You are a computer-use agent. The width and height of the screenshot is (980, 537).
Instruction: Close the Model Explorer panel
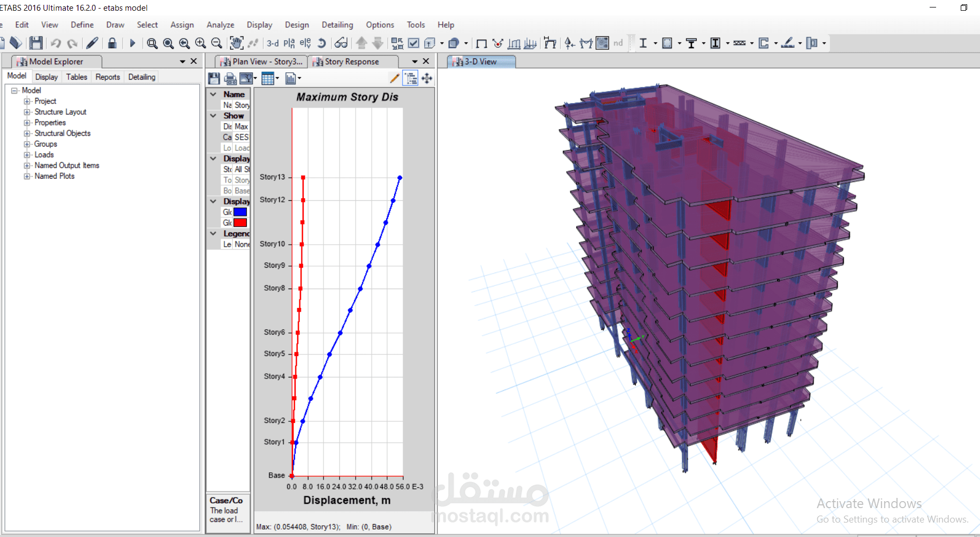(x=194, y=62)
